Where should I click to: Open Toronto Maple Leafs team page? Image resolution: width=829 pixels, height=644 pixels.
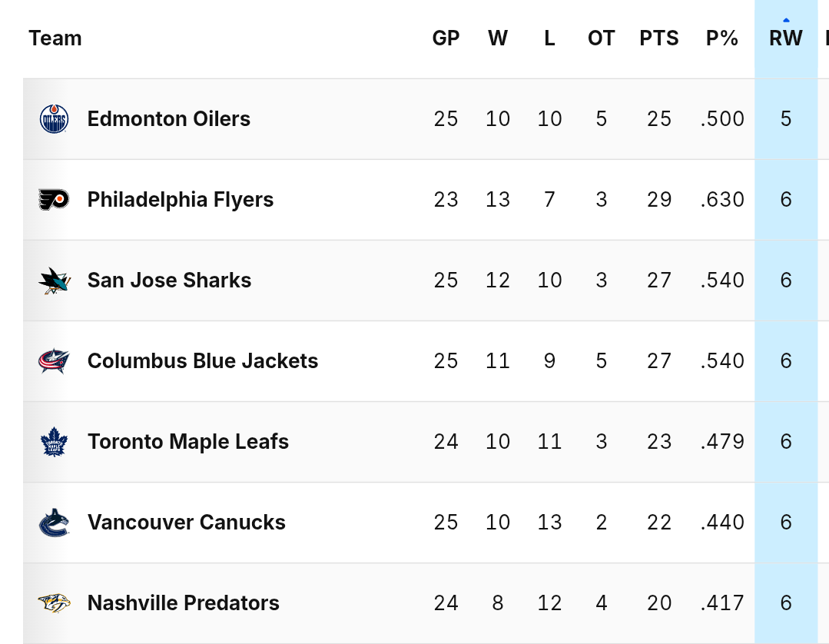click(188, 442)
